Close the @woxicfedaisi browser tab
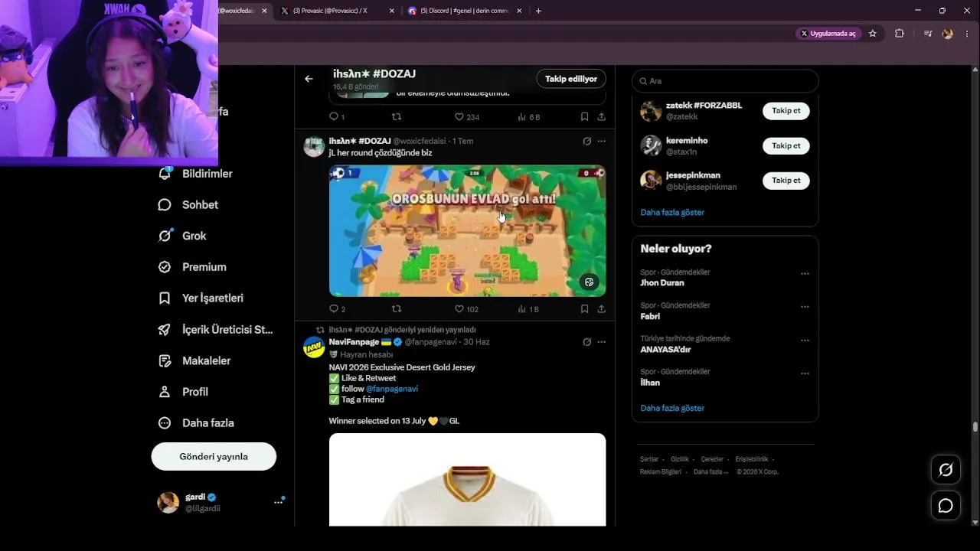The height and width of the screenshot is (551, 980). (264, 11)
